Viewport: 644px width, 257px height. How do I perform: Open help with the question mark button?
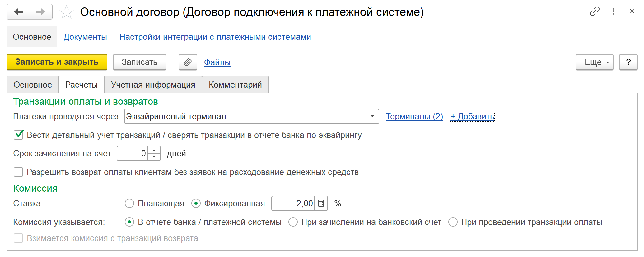628,62
